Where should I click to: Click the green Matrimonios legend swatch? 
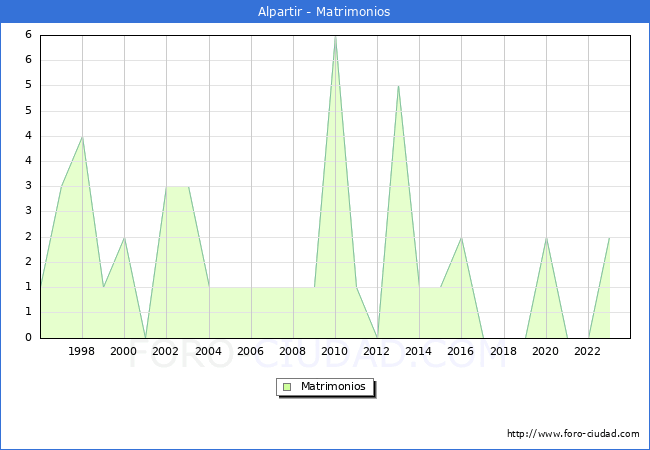coord(287,387)
